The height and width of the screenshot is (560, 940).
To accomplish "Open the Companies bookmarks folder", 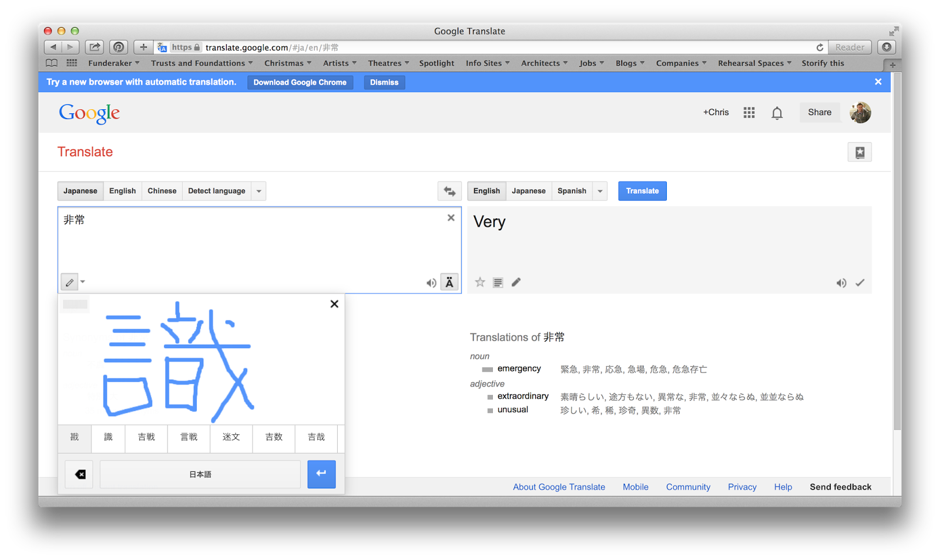I will coord(681,63).
